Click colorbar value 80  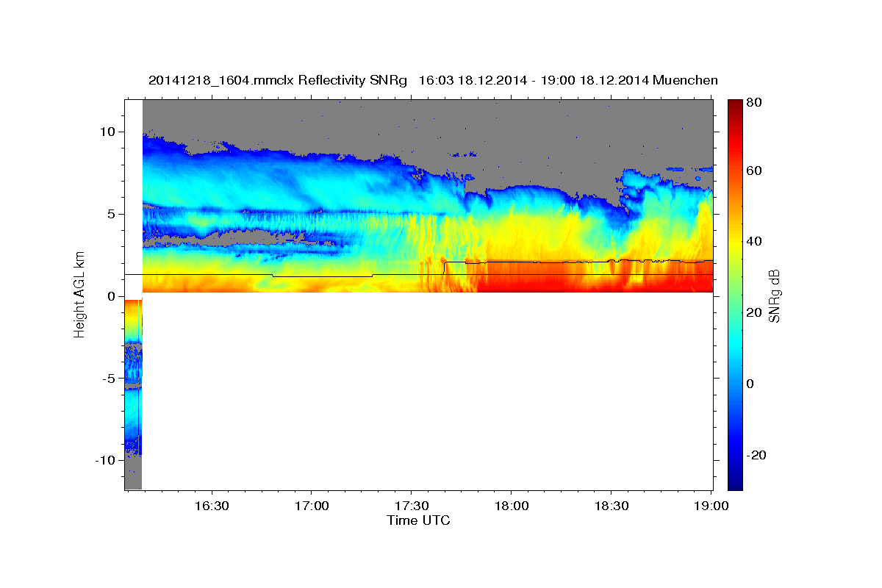point(753,102)
